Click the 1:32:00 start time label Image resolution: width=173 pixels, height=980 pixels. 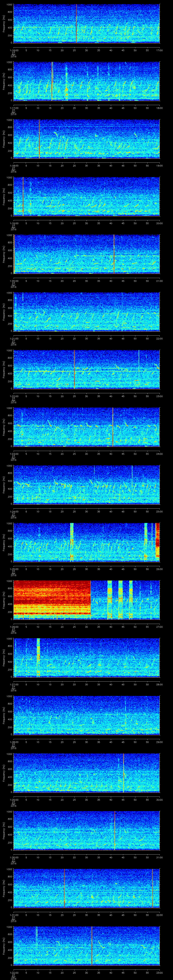click(x=14, y=972)
